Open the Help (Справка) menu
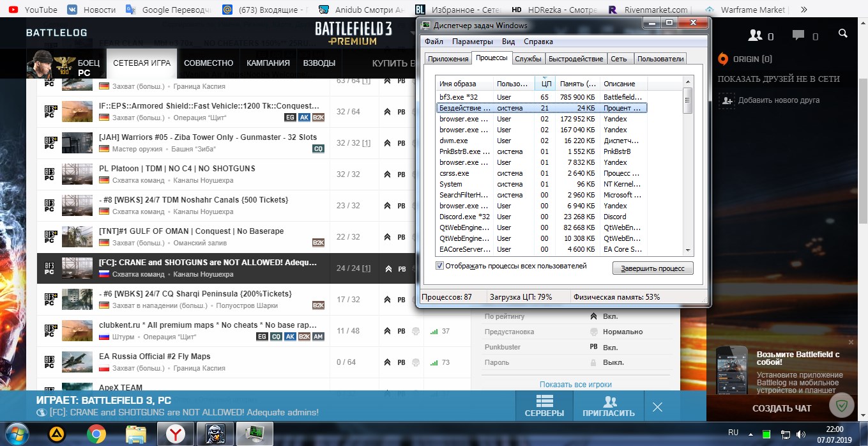This screenshot has width=868, height=446. pyautogui.click(x=538, y=42)
